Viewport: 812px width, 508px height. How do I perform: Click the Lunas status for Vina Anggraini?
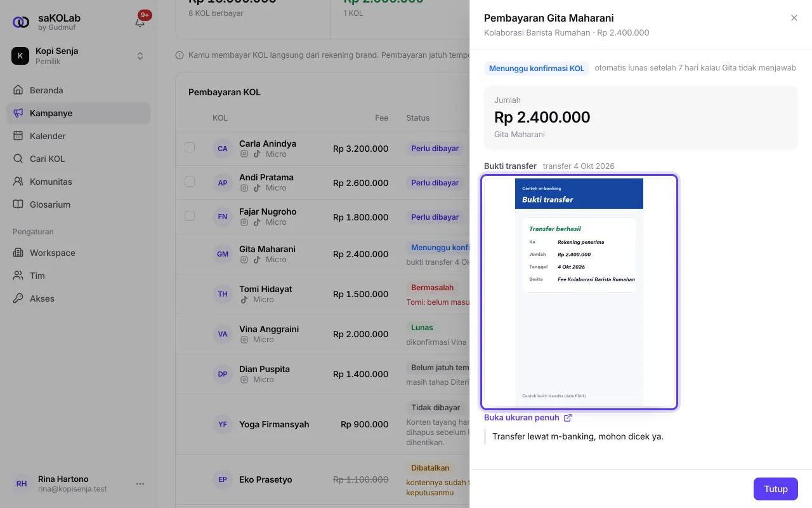click(422, 328)
